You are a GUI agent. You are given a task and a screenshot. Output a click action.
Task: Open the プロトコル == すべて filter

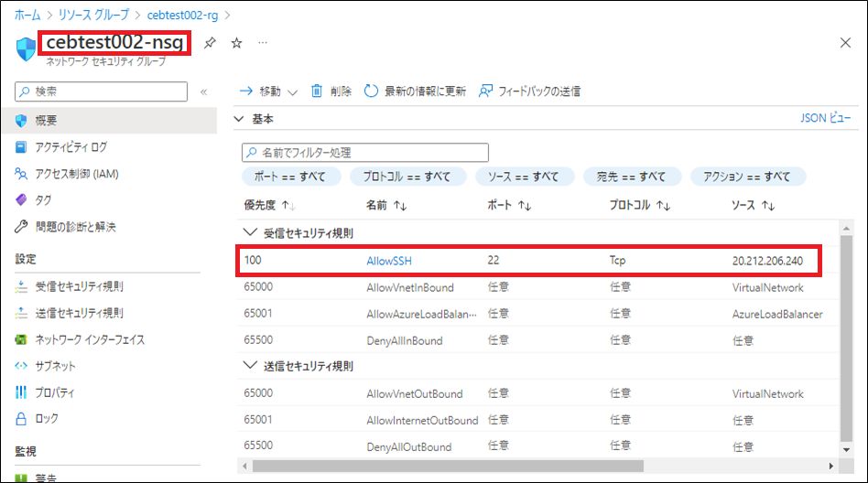coord(407,177)
